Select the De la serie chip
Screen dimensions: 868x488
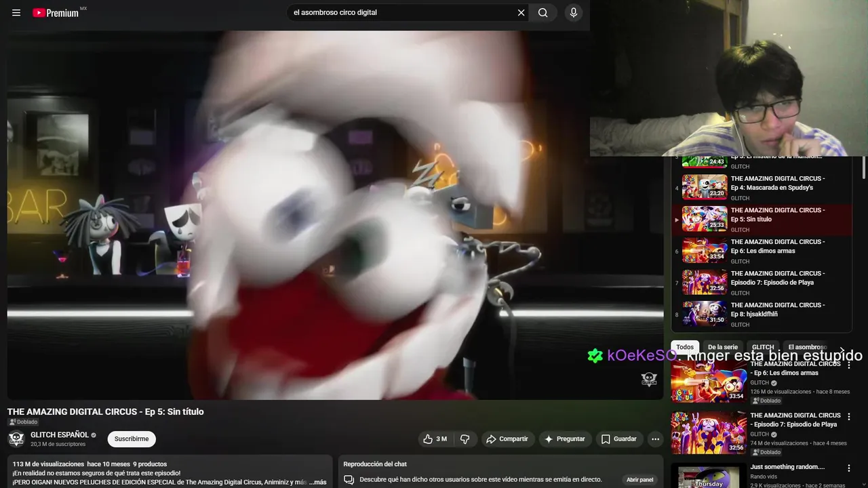(x=723, y=347)
